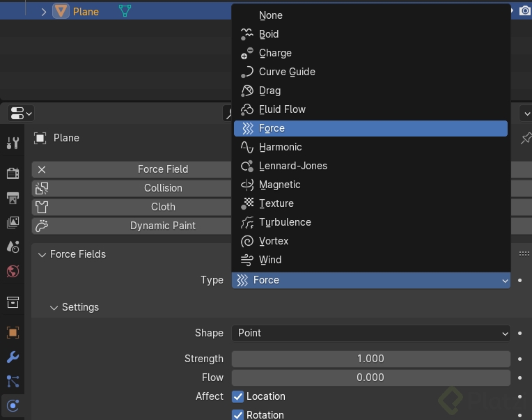Uncheck the Location affect checkbox
Image resolution: width=532 pixels, height=420 pixels.
pos(238,396)
